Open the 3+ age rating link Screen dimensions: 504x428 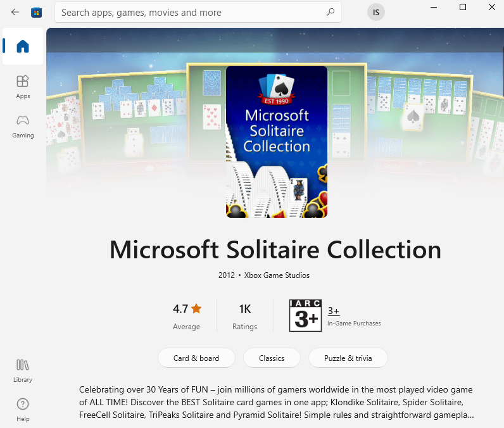(334, 311)
